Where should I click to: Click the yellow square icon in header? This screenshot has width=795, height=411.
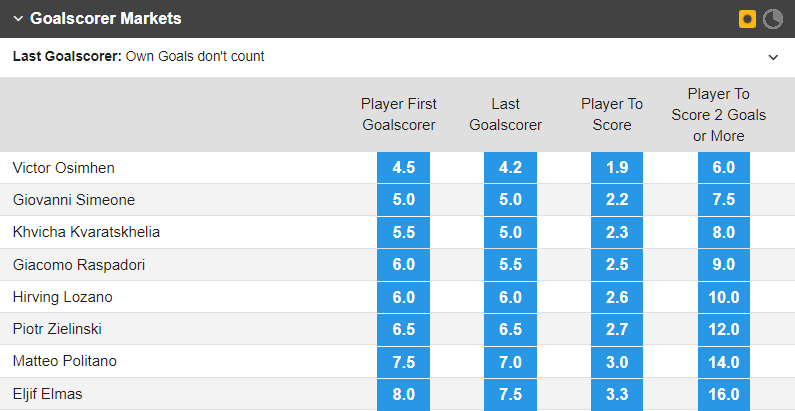coord(746,19)
